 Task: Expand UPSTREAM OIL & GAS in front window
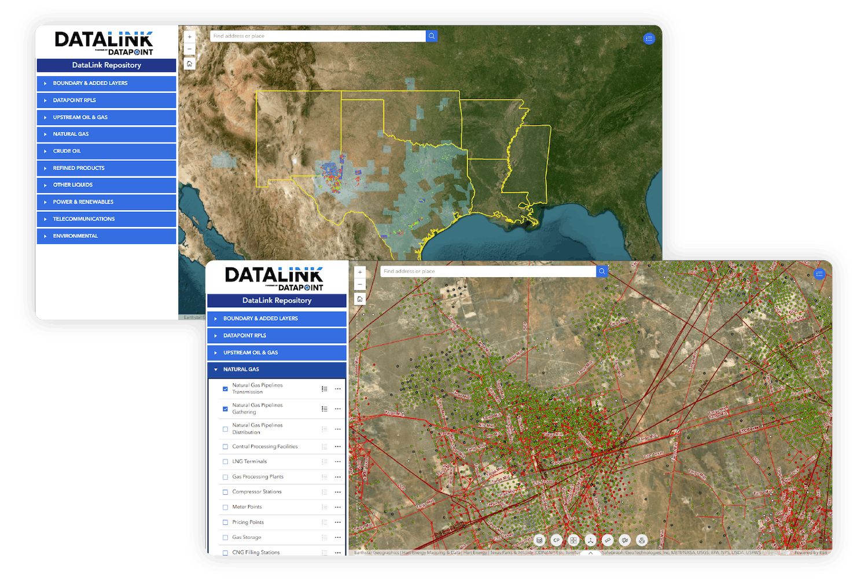(x=277, y=352)
